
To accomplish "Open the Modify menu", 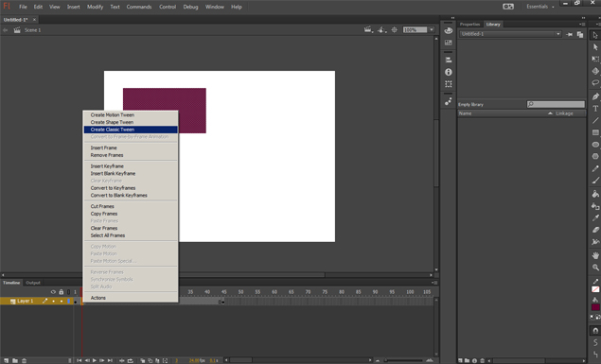I will point(95,7).
